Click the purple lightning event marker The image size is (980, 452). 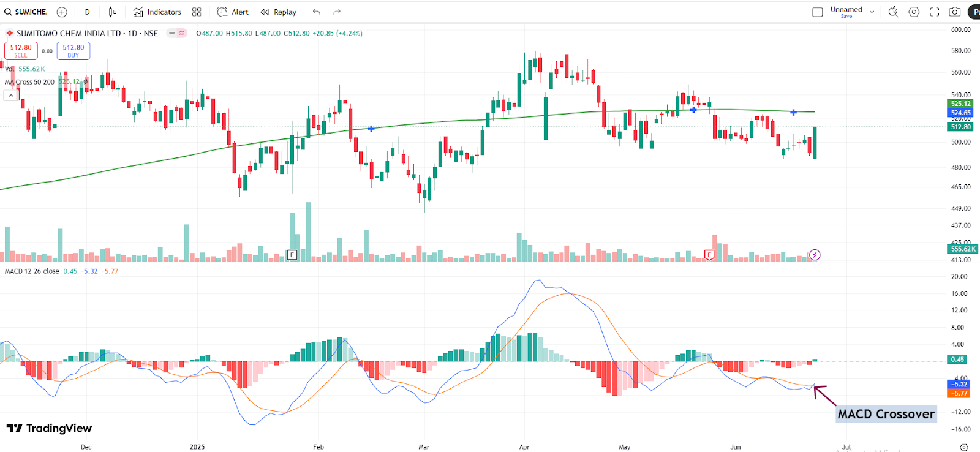pos(815,255)
